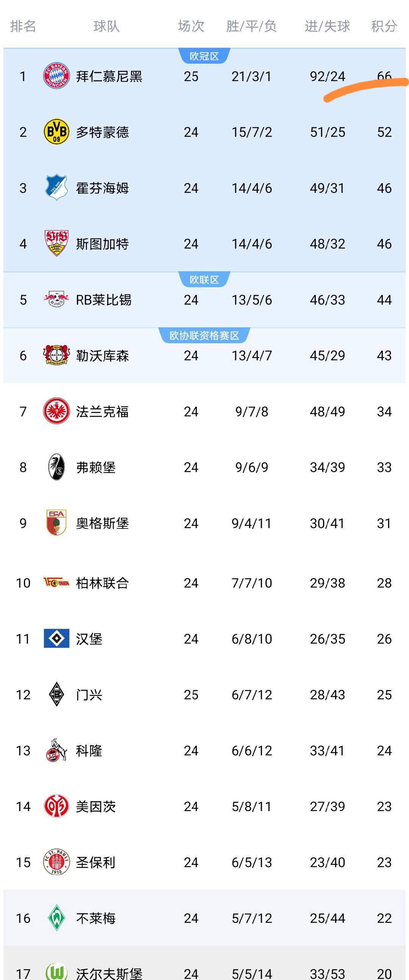409x980 pixels.
Task: Tap the Bayer Leverkusen emblem
Action: 56,355
